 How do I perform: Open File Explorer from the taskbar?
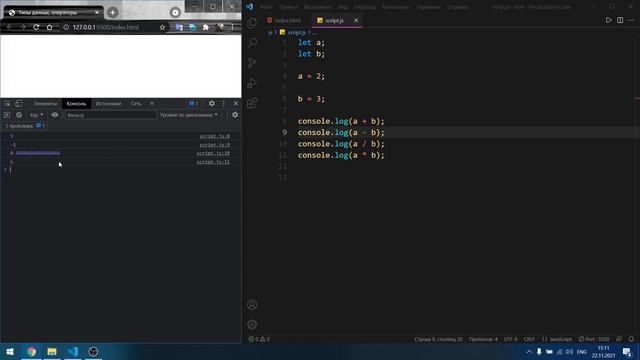click(x=52, y=351)
